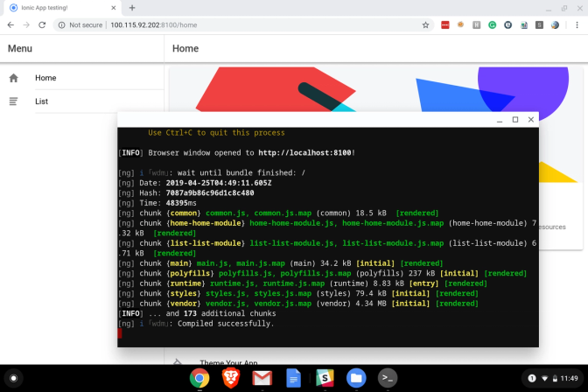
Task: Click the terminal cursor prompt line
Action: 120,333
